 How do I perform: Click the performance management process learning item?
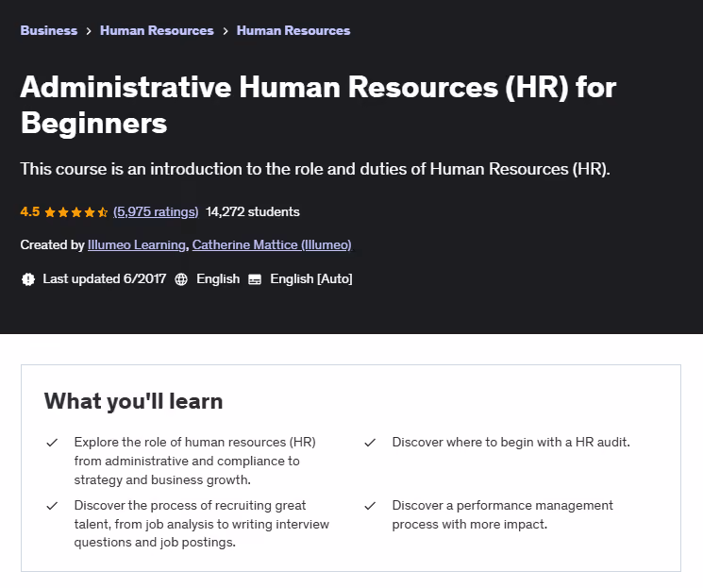[x=503, y=515]
